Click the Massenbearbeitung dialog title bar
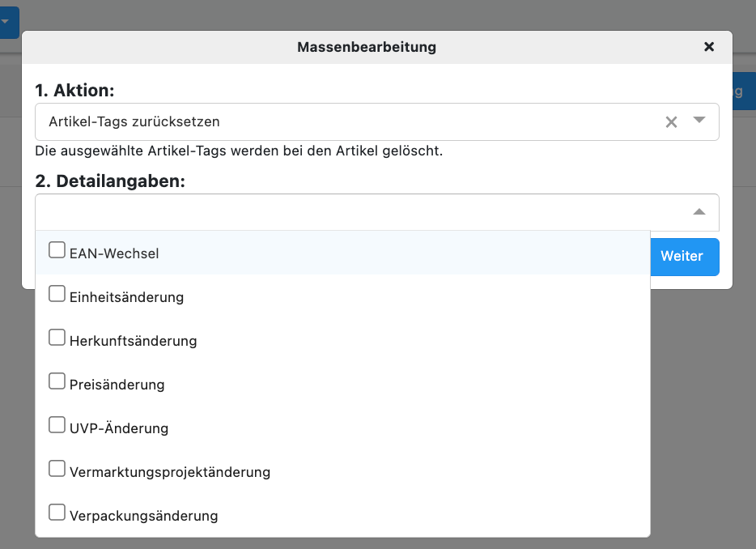 click(x=366, y=47)
